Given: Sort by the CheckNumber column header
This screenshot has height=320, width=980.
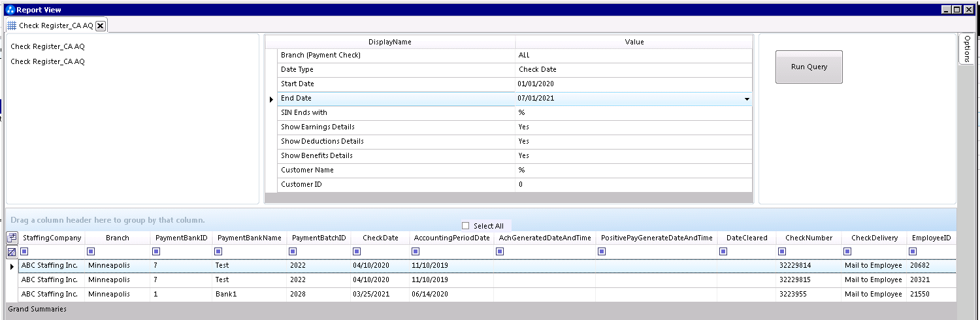Looking at the screenshot, I should click(809, 238).
